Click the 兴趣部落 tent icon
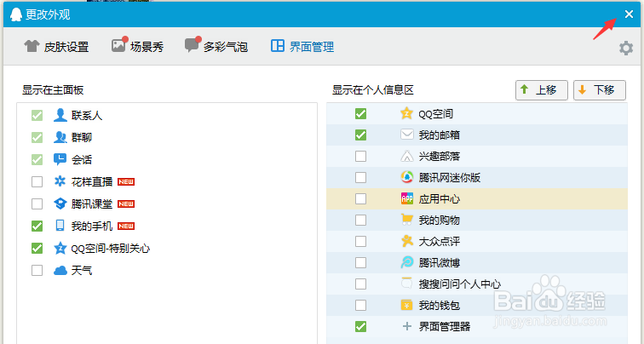 pos(406,156)
